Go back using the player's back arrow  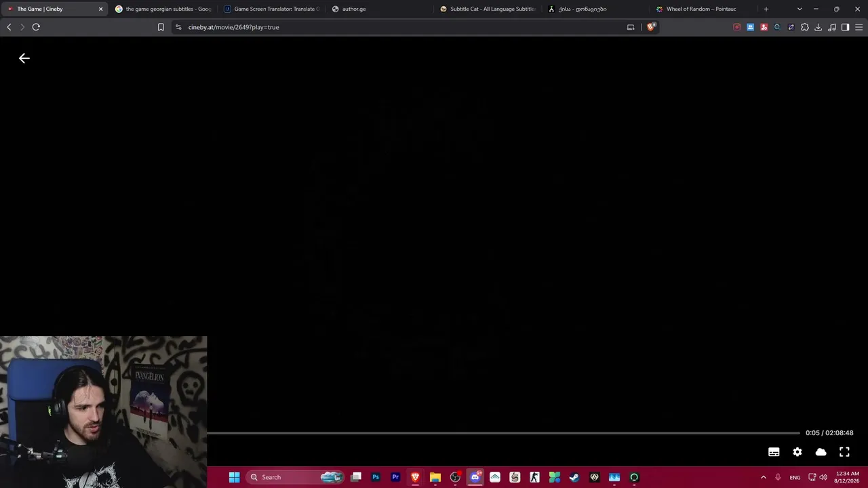tap(24, 58)
